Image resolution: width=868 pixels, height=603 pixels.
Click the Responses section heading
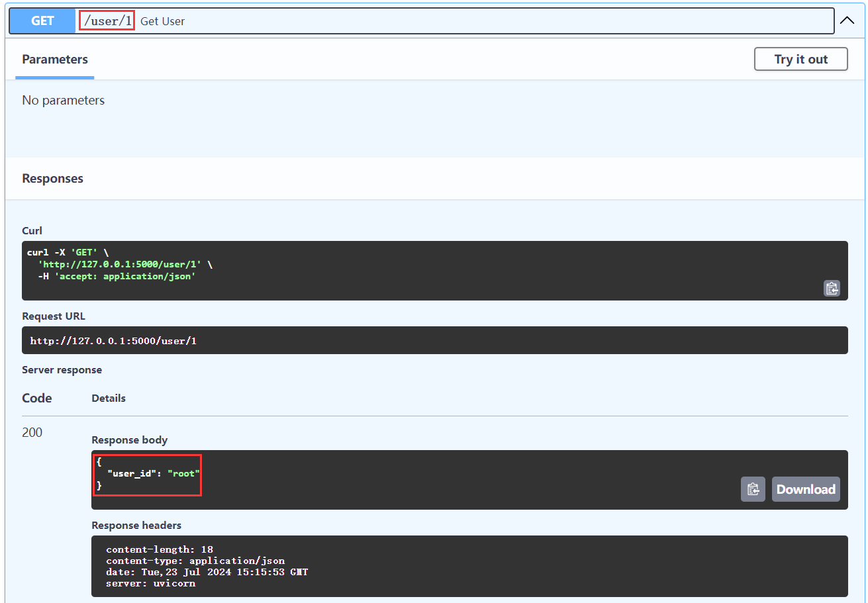tap(52, 179)
